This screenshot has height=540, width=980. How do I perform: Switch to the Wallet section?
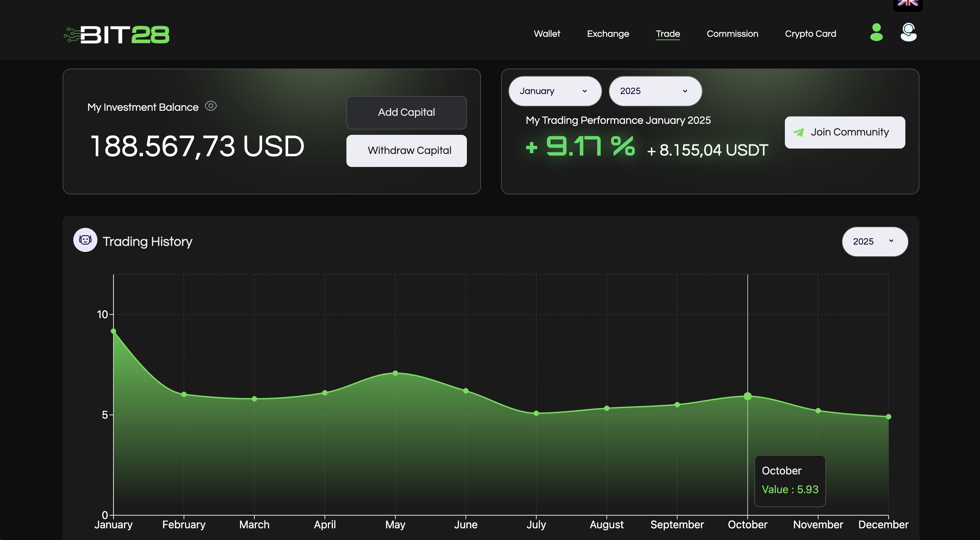click(547, 34)
